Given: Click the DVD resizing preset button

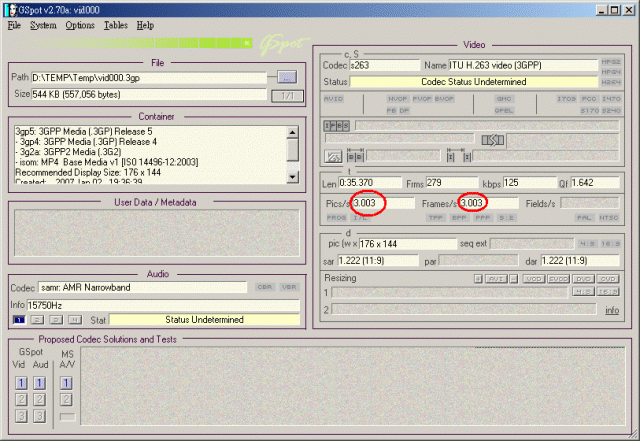Looking at the screenshot, I should tap(583, 279).
